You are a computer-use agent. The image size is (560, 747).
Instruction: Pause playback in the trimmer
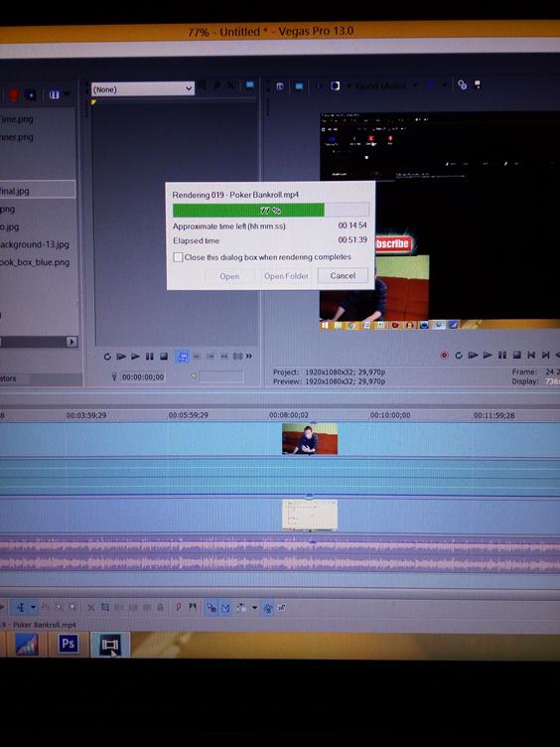coord(150,357)
